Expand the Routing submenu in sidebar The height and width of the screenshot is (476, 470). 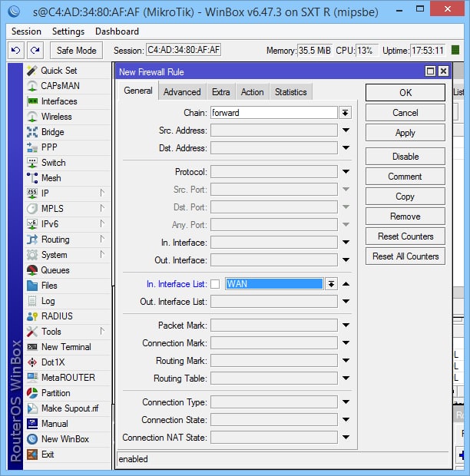[102, 240]
